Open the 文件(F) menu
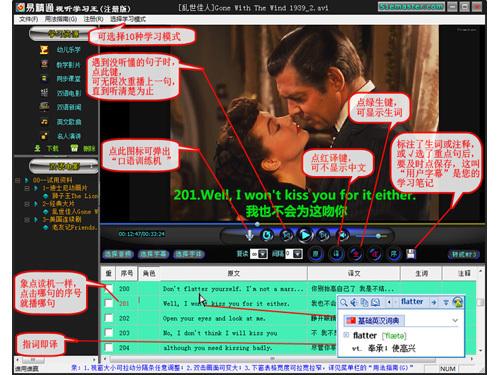The width and height of the screenshot is (500, 375). pyautogui.click(x=28, y=19)
